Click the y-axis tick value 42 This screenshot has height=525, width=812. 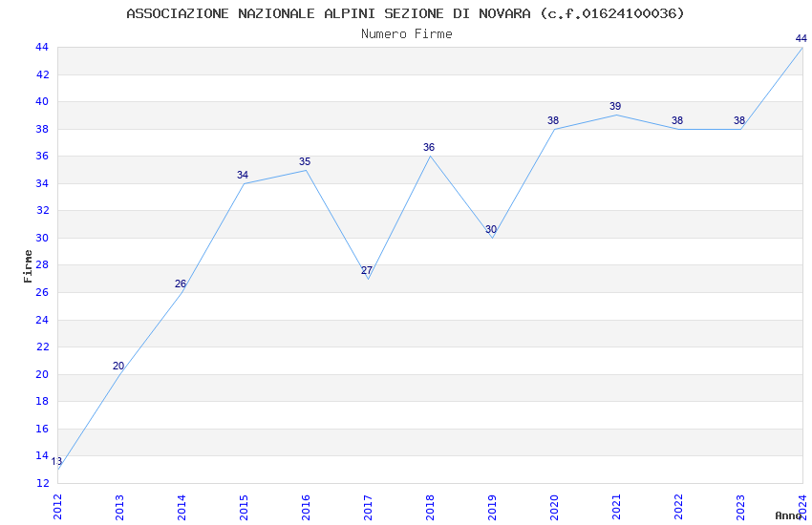point(42,74)
